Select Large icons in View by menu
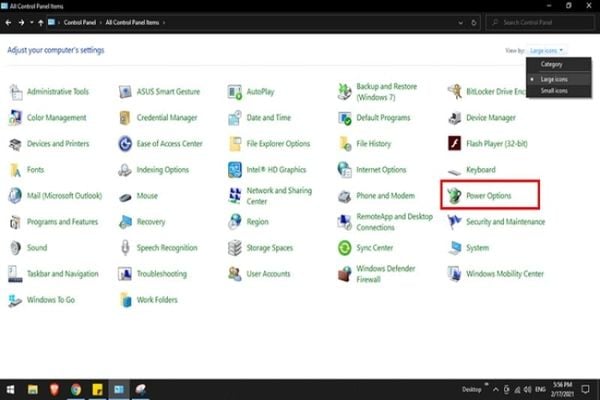600x400 pixels. (x=559, y=79)
